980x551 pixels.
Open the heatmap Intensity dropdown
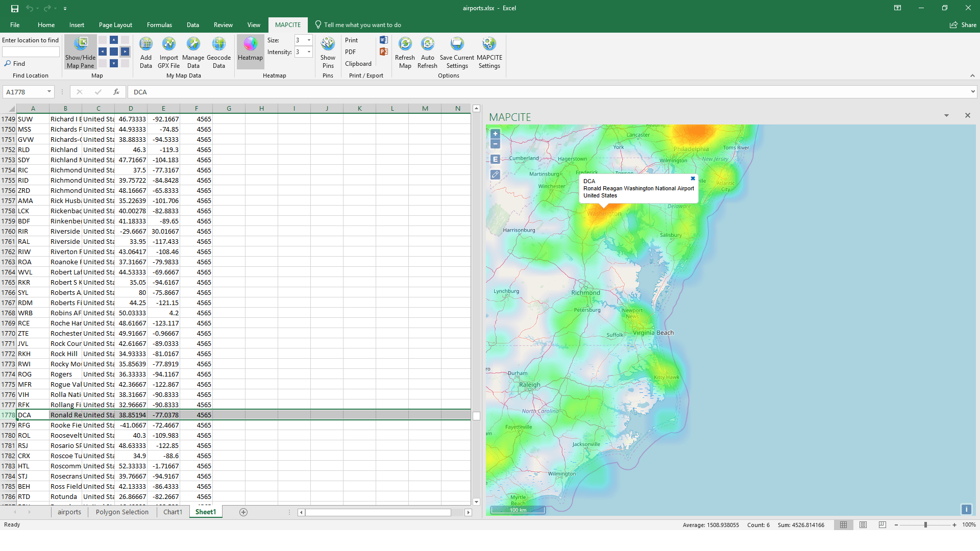tap(309, 52)
